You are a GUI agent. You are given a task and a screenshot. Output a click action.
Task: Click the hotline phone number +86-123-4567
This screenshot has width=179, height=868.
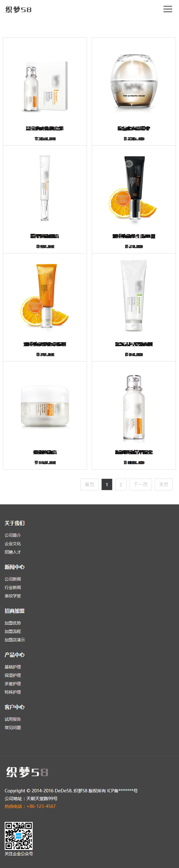41,806
